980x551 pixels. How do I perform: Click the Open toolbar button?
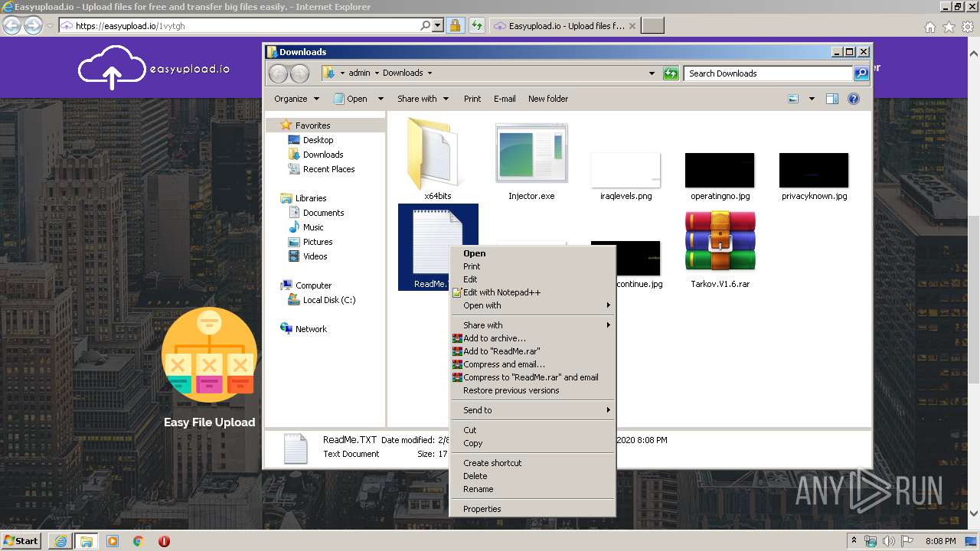coord(351,99)
